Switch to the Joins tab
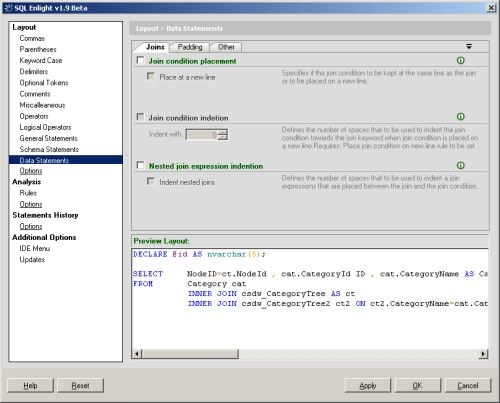Image resolution: width=500 pixels, height=403 pixels. click(155, 47)
